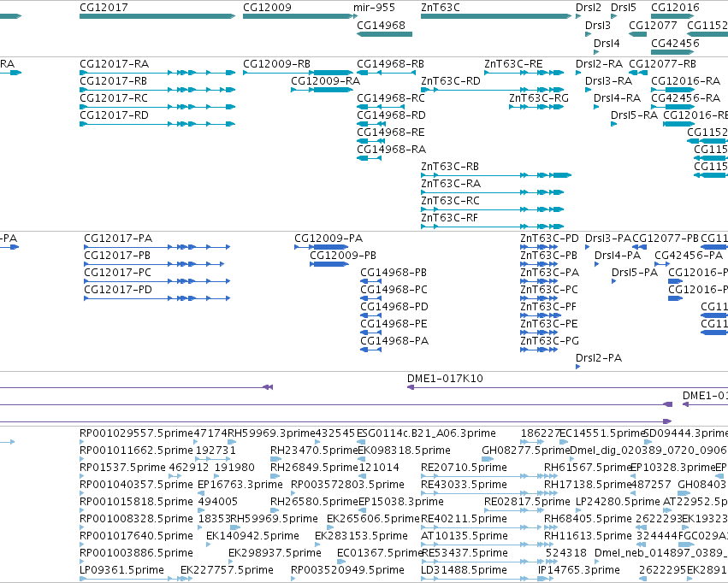The height and width of the screenshot is (583, 728).
Task: Select the ZnT63C-RC transcript label
Action: [450, 201]
